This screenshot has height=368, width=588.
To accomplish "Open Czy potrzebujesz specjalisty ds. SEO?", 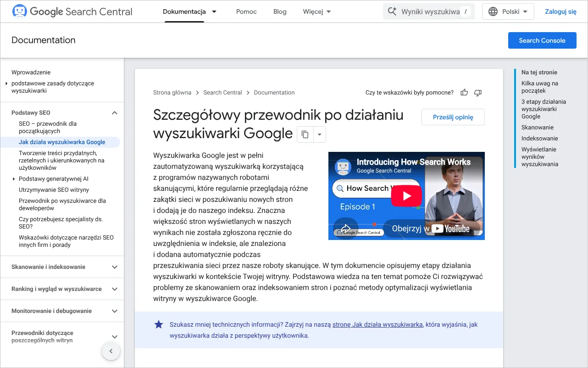I will point(61,223).
